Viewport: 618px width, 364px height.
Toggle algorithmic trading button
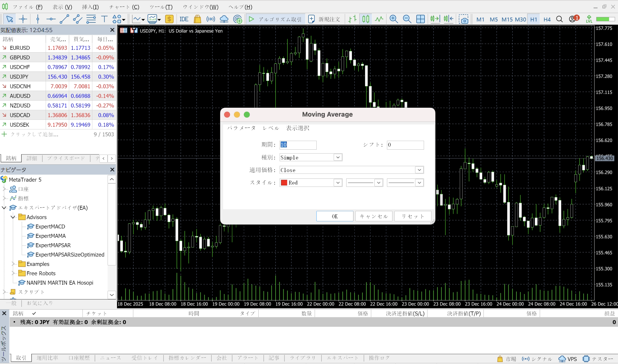276,19
